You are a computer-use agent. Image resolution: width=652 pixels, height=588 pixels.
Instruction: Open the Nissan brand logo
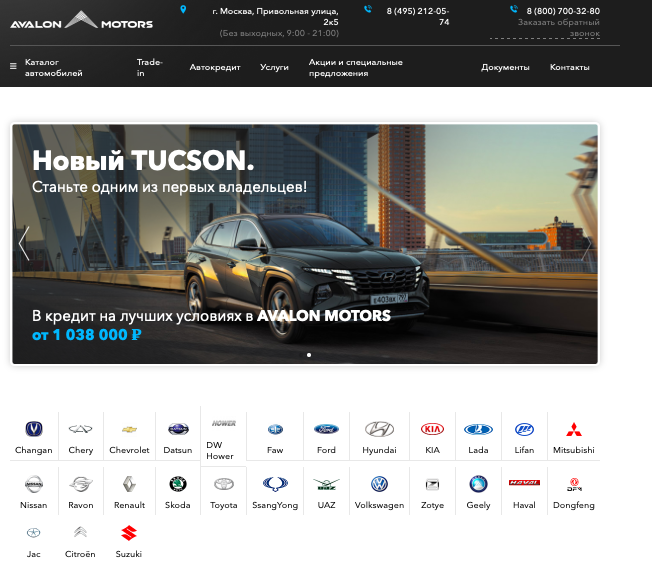[34, 484]
